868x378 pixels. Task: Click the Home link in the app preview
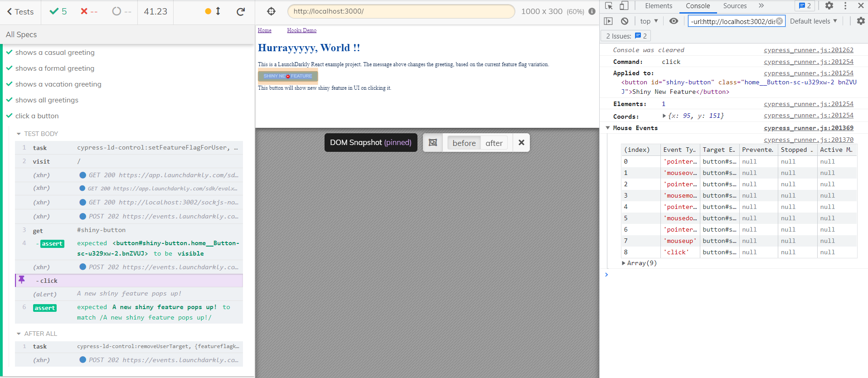coord(265,30)
